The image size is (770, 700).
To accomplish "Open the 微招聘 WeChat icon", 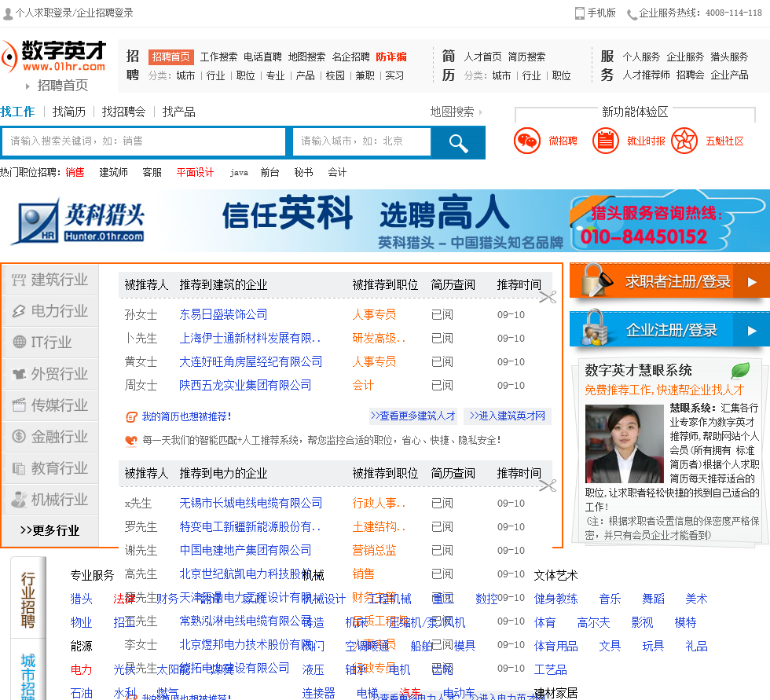I will point(527,141).
